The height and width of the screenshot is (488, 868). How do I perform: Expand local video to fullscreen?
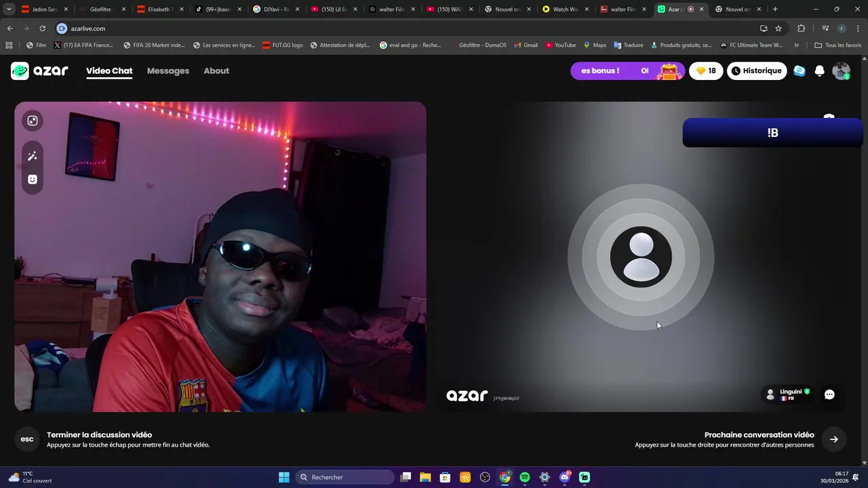[33, 121]
